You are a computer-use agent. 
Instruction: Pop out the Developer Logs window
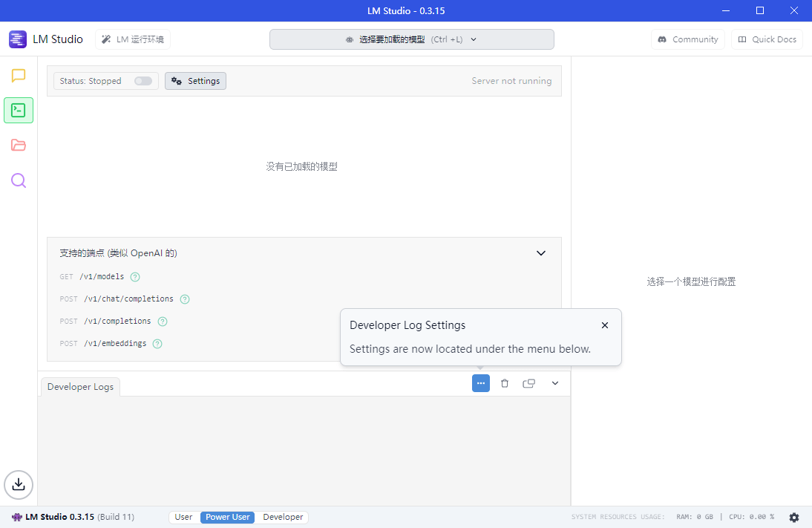click(528, 383)
